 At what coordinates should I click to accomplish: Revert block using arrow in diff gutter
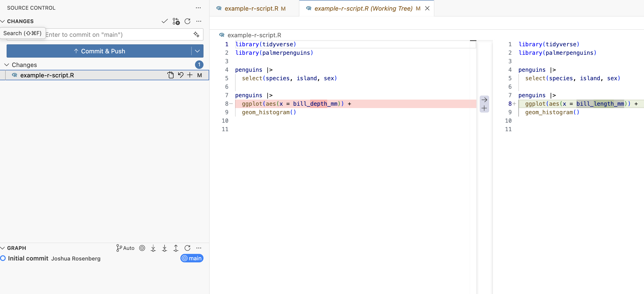coord(484,100)
